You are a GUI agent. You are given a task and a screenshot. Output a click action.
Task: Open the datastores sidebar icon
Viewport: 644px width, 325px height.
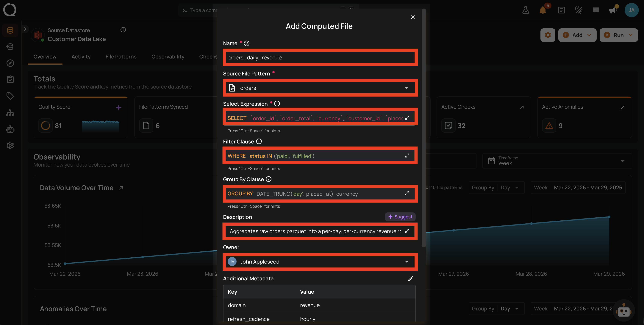pyautogui.click(x=10, y=30)
